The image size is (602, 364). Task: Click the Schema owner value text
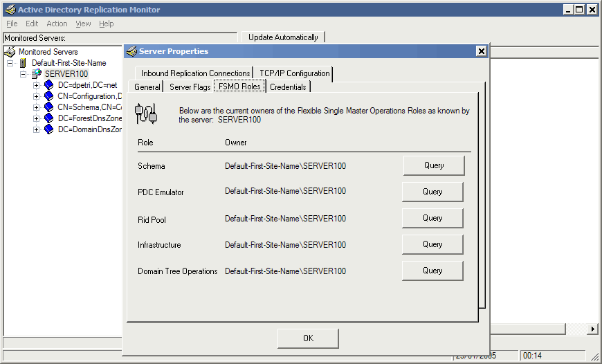tap(285, 166)
